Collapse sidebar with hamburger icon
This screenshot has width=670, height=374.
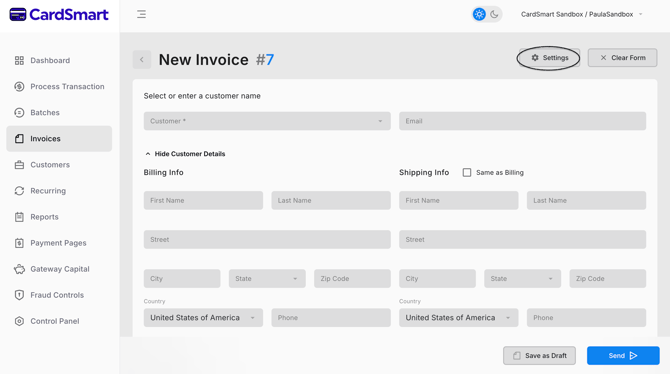[x=141, y=14]
